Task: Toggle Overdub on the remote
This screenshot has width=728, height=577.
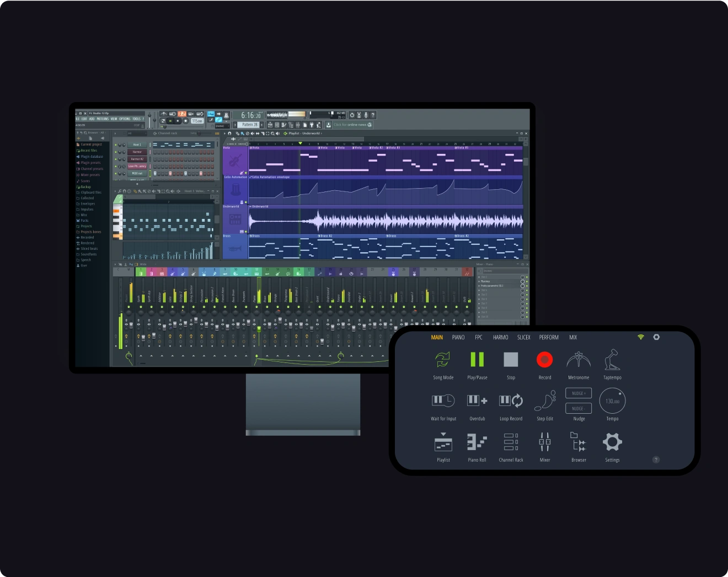Action: [477, 400]
